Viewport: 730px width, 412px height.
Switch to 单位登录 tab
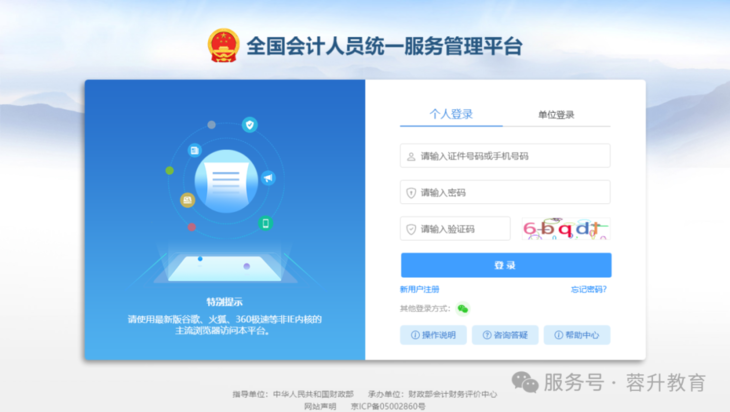[556, 115]
